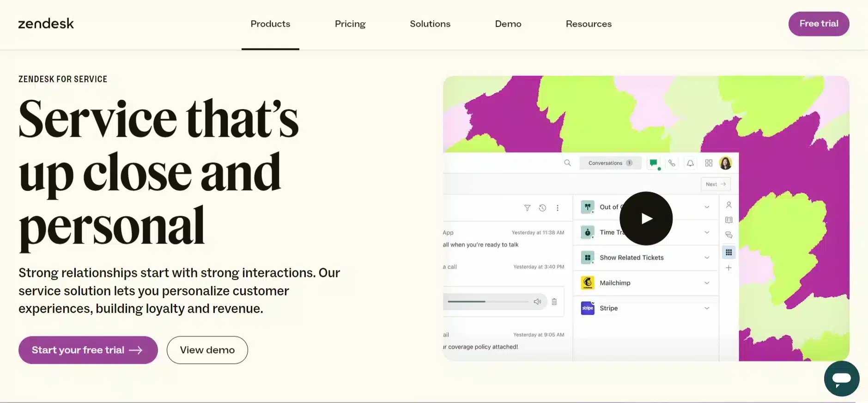
Task: Click the green chat message icon
Action: tap(653, 163)
